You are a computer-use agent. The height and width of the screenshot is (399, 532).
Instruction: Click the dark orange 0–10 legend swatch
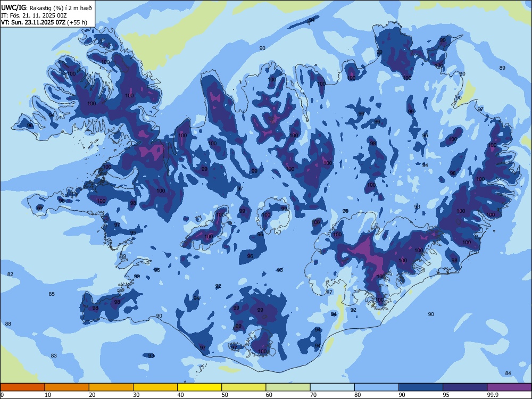[x=22, y=387]
